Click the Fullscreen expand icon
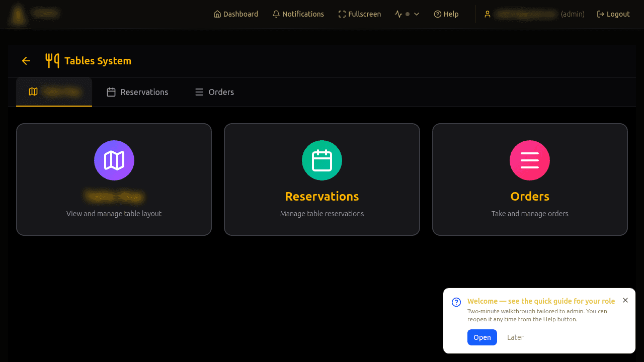Screen dimensions: 644x362 pos(342,14)
